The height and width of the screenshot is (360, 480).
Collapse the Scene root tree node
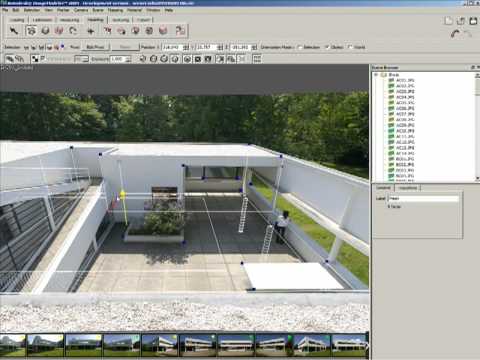tap(376, 75)
